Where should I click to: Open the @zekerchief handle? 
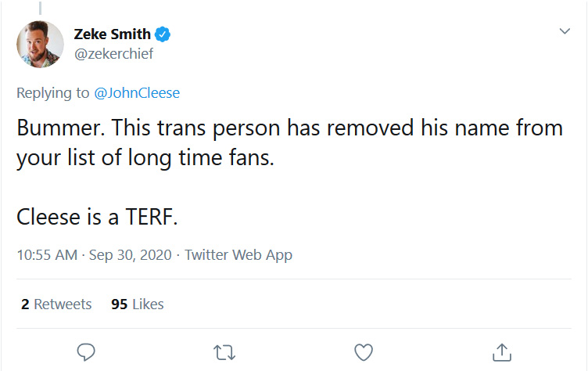click(113, 54)
